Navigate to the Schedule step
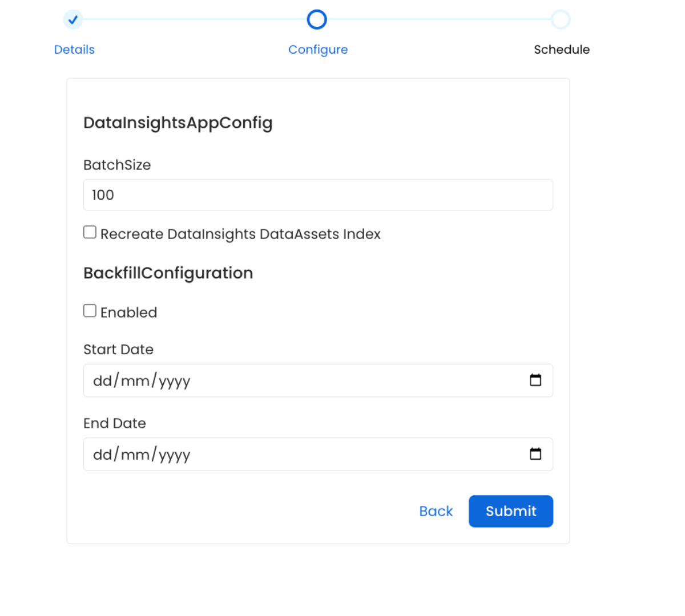This screenshot has height=616, width=685. pos(561,50)
